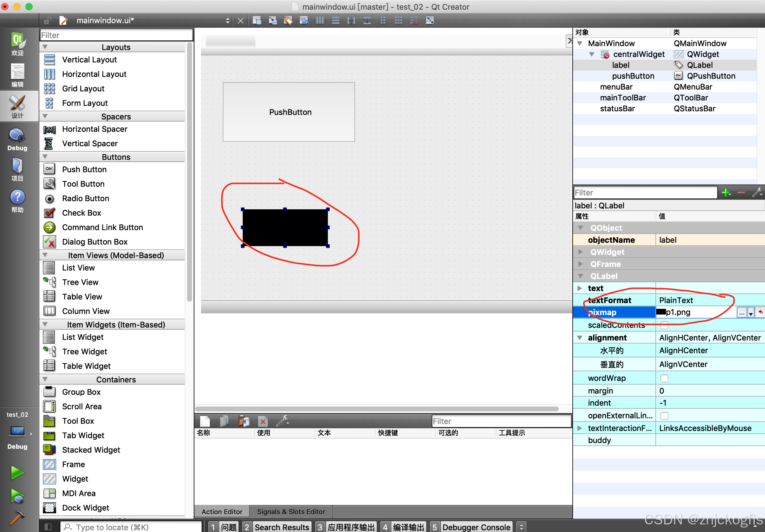Click the break layout toolbar icon
The image size is (765, 532).
pos(414,21)
